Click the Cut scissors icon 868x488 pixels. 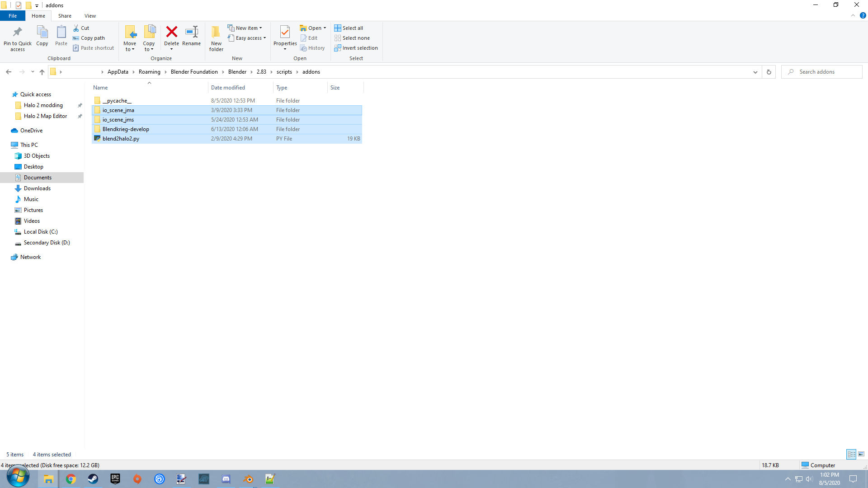(76, 28)
